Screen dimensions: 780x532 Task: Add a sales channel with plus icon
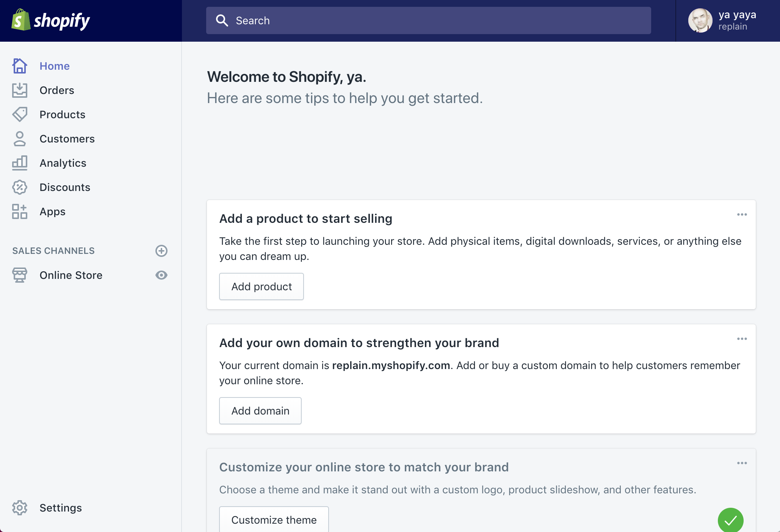161,251
